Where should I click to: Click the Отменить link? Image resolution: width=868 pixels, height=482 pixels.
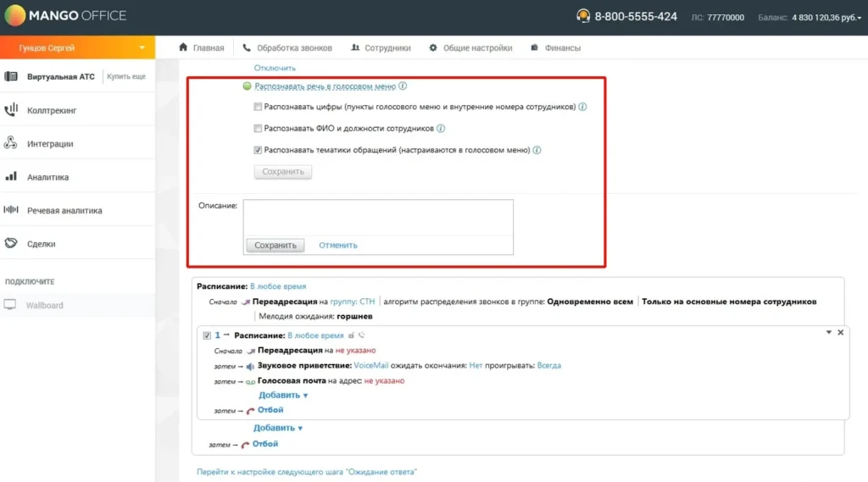pos(337,245)
